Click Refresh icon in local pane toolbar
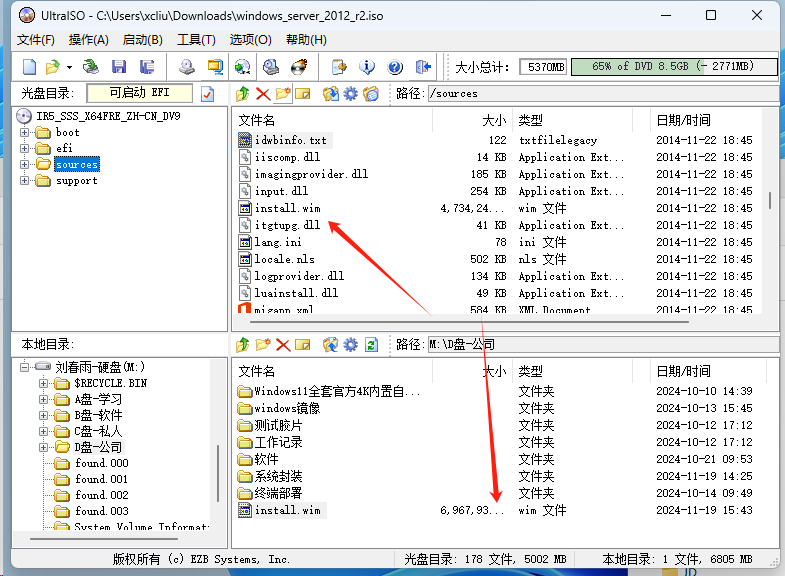 tap(371, 345)
